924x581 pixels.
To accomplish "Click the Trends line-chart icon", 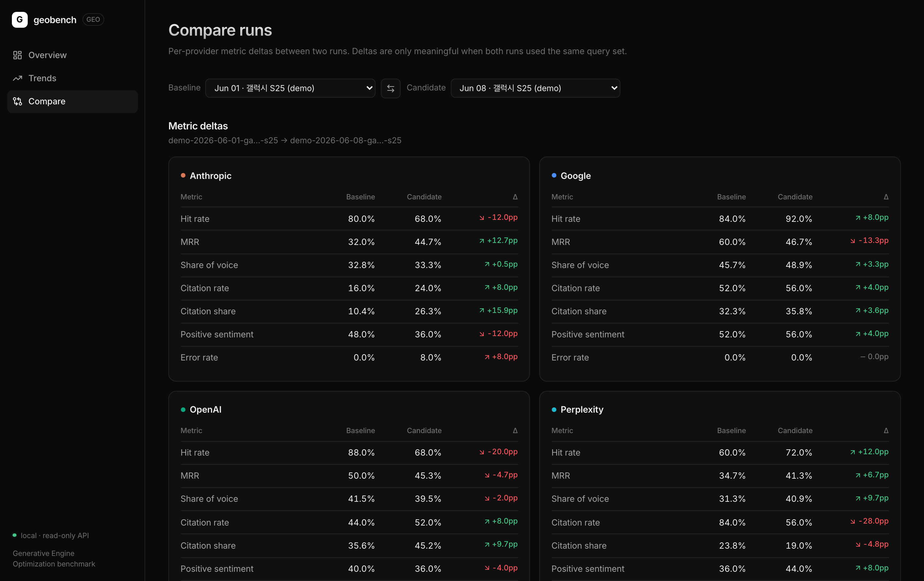I will tap(17, 78).
